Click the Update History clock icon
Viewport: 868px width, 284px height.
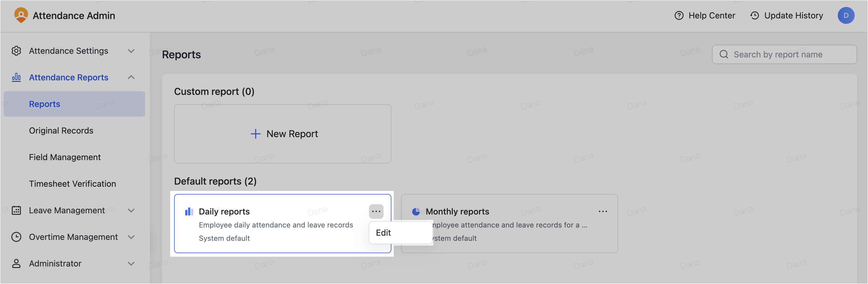[754, 15]
